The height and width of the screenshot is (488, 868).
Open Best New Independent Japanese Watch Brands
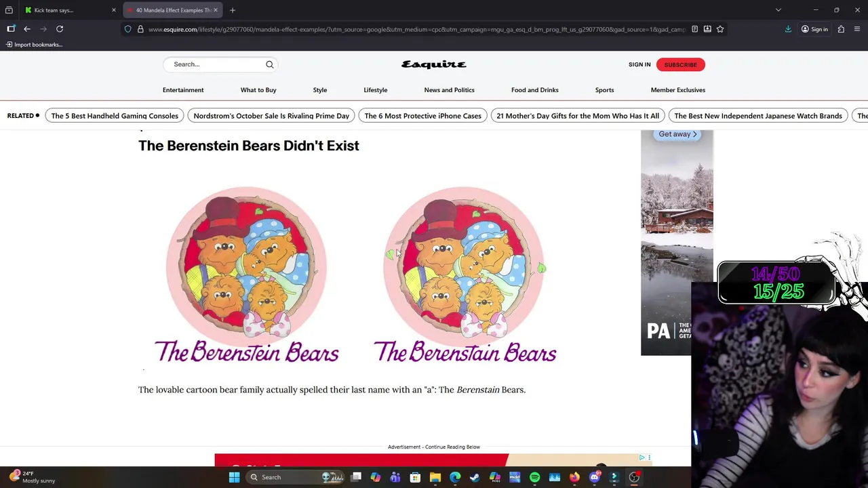coord(758,116)
